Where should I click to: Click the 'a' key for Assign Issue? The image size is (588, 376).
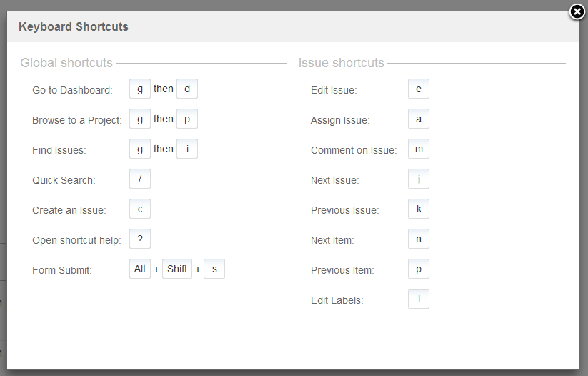[x=419, y=119]
